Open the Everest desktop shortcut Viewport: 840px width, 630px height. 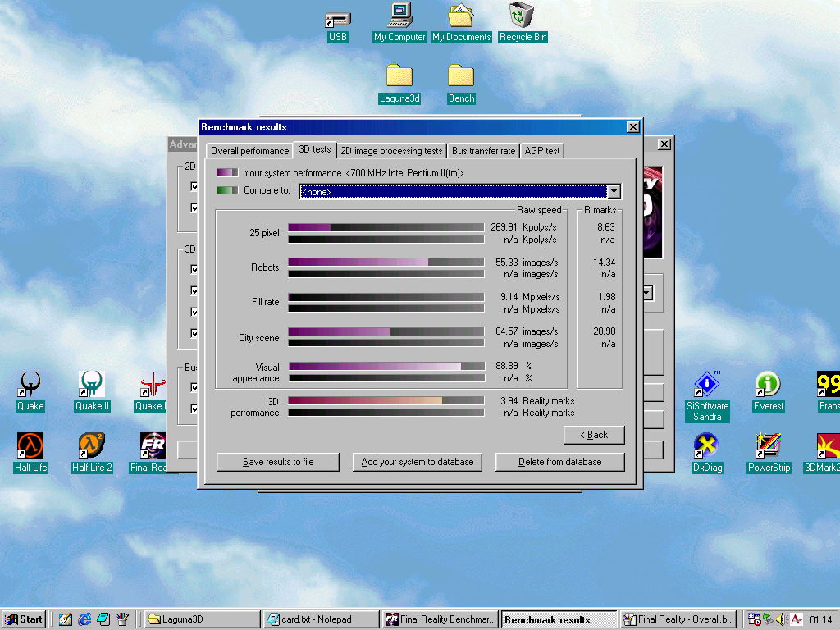[768, 384]
